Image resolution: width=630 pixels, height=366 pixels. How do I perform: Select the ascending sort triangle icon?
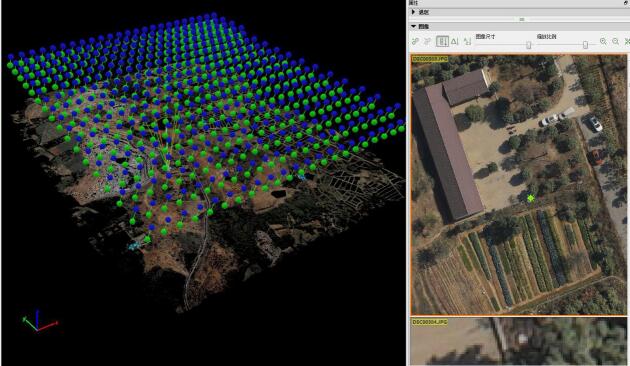pos(455,41)
